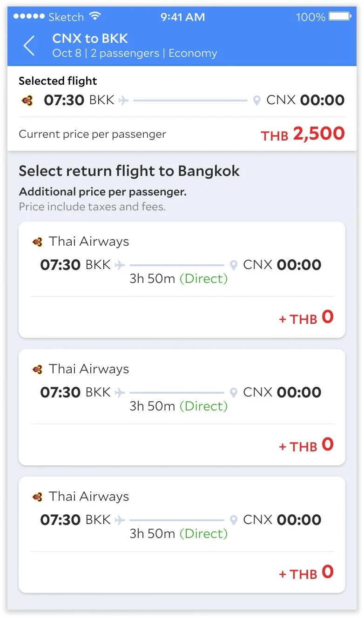The height and width of the screenshot is (618, 364).
Task: Click airplane icon on third flight card
Action: (120, 520)
